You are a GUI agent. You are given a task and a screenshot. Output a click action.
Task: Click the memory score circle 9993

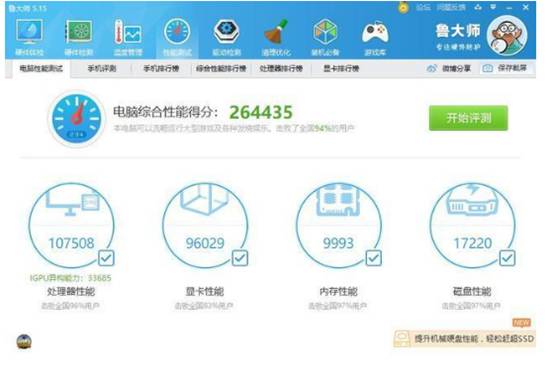339,226
